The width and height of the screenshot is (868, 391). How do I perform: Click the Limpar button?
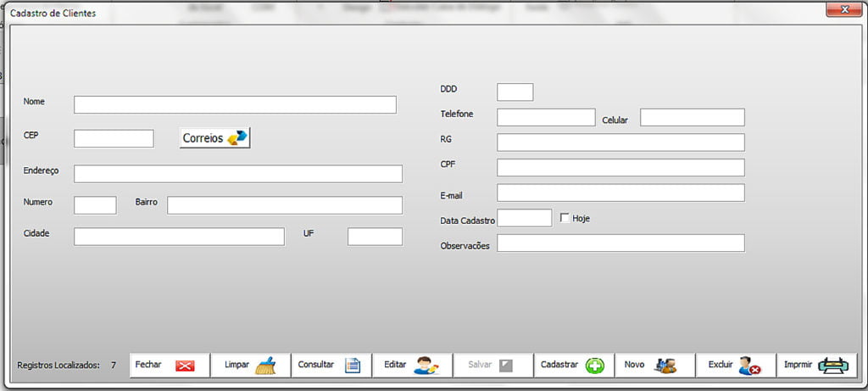(250, 366)
